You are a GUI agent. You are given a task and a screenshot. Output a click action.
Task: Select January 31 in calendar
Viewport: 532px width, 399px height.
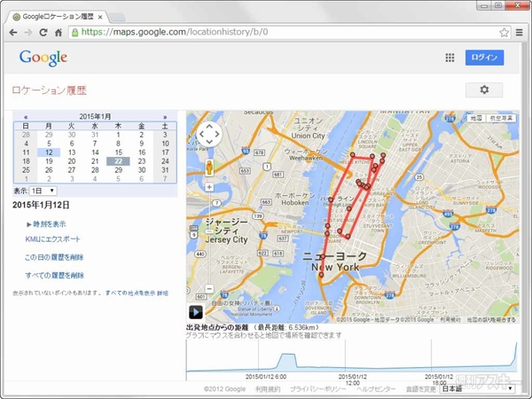(165, 170)
